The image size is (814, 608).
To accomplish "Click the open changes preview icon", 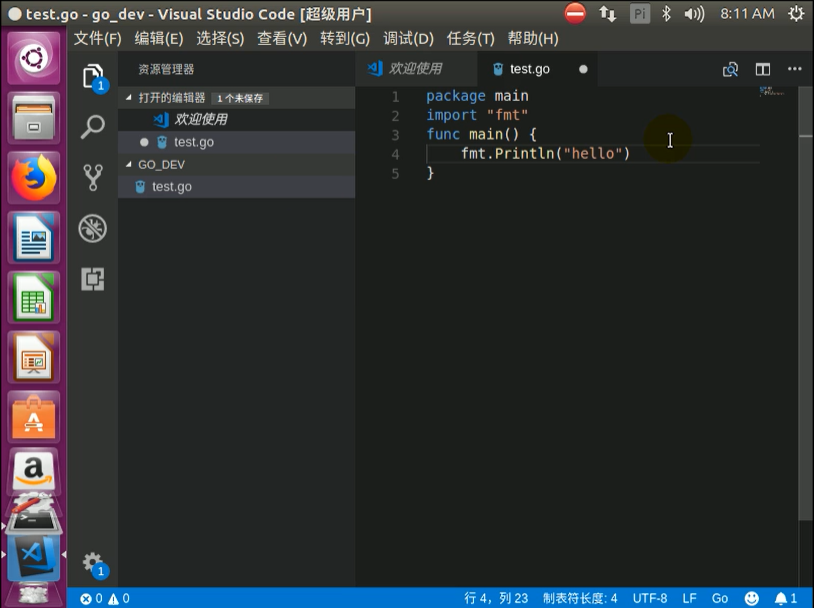I will (x=730, y=69).
